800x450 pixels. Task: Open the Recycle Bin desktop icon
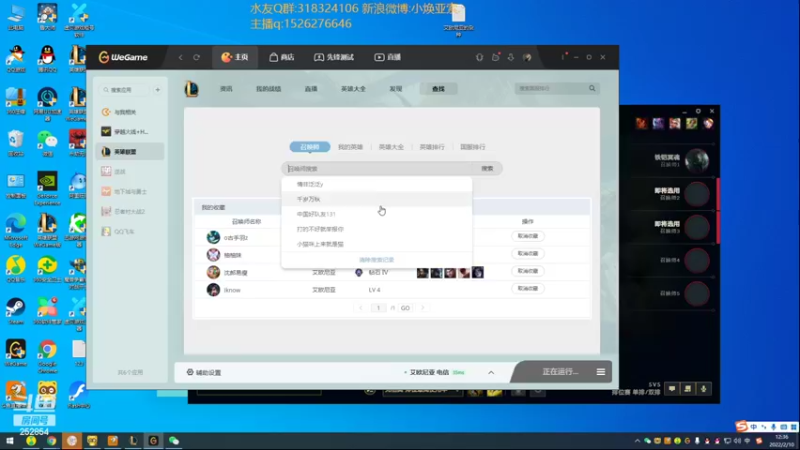click(x=16, y=143)
